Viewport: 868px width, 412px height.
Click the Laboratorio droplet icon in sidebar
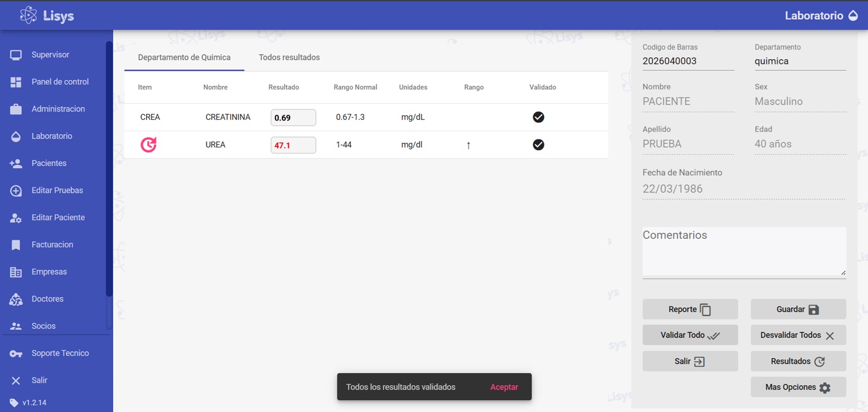16,136
